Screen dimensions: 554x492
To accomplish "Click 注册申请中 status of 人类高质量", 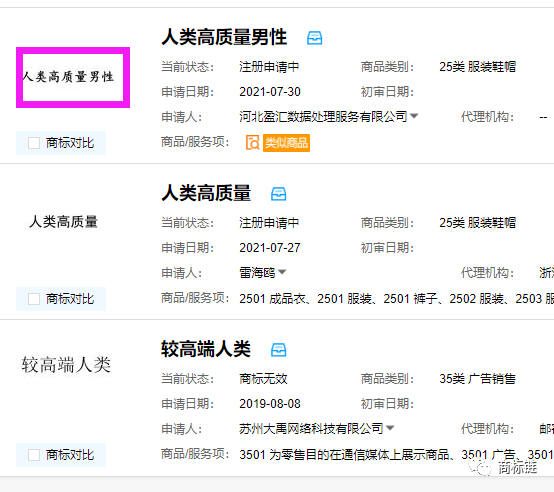I will [269, 223].
